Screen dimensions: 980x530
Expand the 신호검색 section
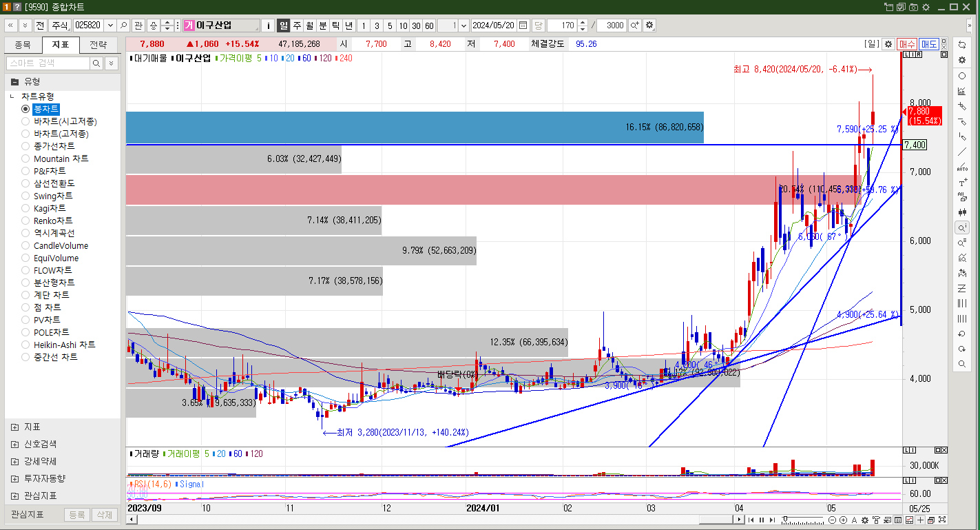point(15,444)
